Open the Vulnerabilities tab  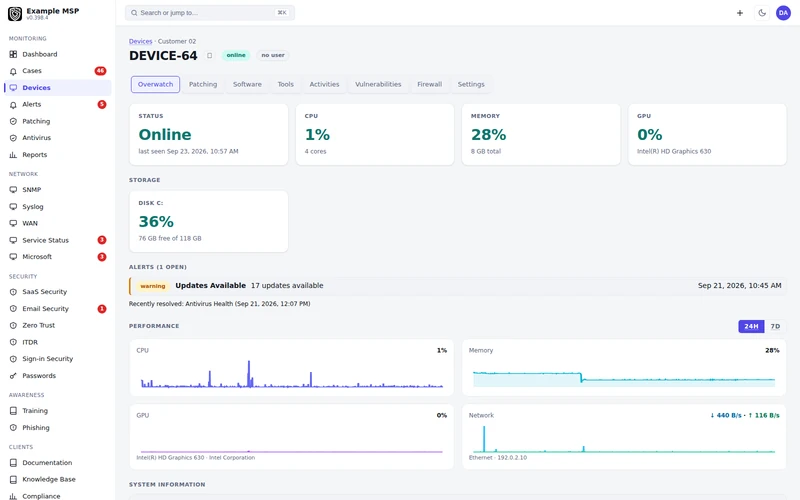[x=378, y=85]
